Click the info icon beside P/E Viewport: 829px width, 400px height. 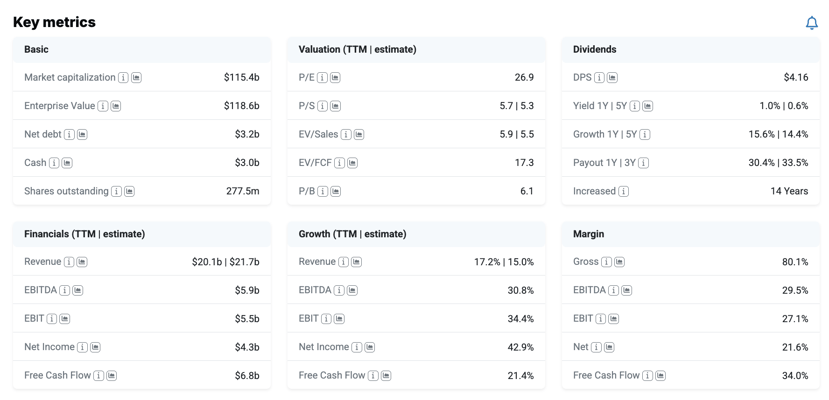(322, 78)
